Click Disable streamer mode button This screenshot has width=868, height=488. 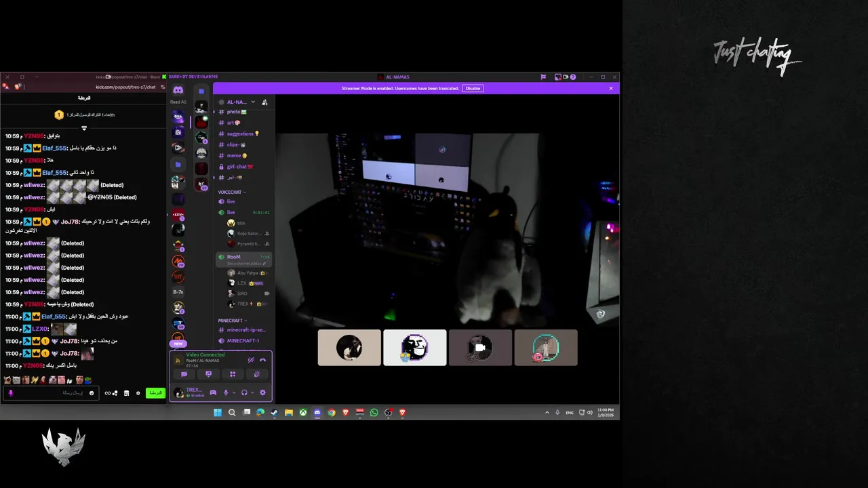[x=473, y=88]
